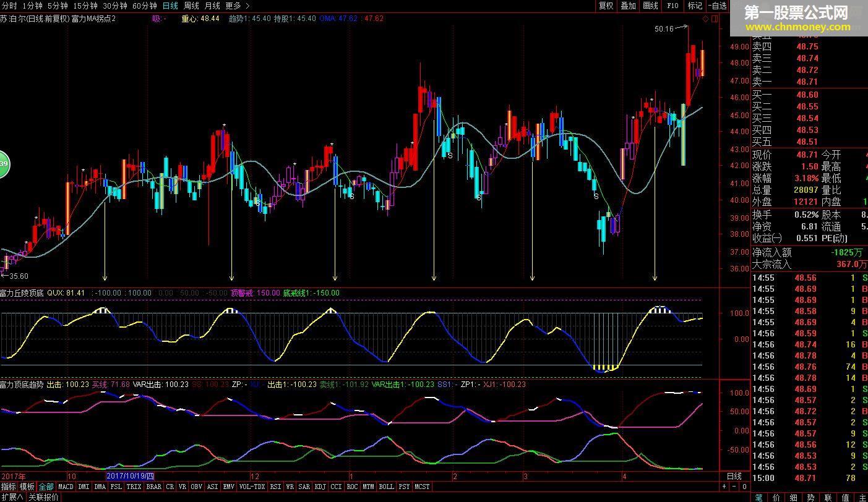This screenshot has width=868, height=502.
Task: Apply the RSI indicator
Action: tap(276, 487)
